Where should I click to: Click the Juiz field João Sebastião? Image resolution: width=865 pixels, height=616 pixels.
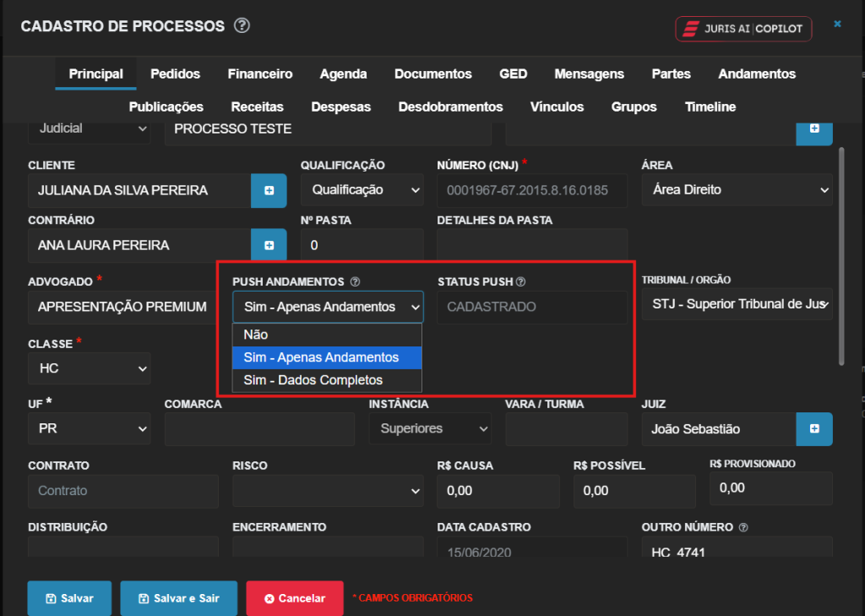click(x=719, y=429)
